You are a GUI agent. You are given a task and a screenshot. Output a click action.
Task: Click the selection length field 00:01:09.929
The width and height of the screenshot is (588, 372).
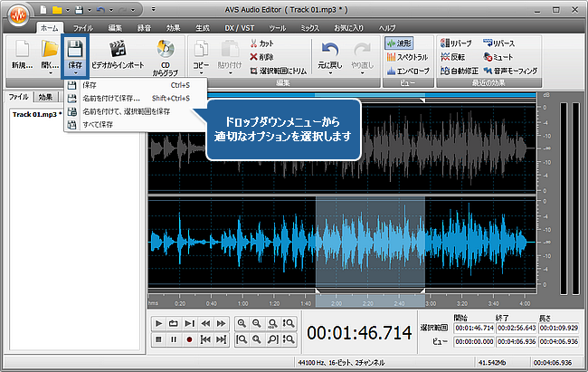(x=559, y=328)
